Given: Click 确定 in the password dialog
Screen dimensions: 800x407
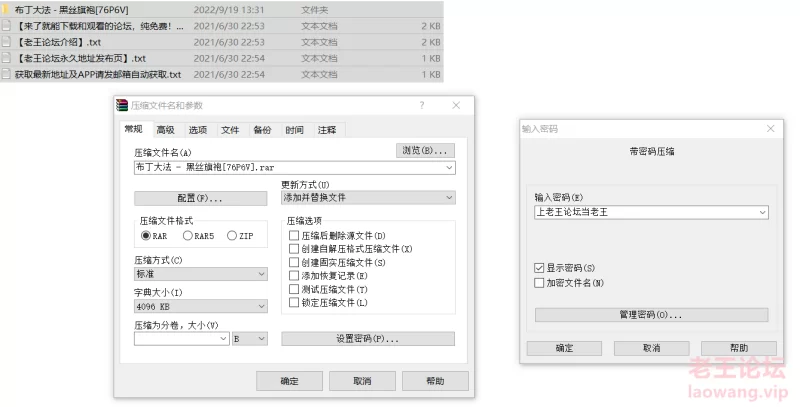Looking at the screenshot, I should (x=564, y=348).
